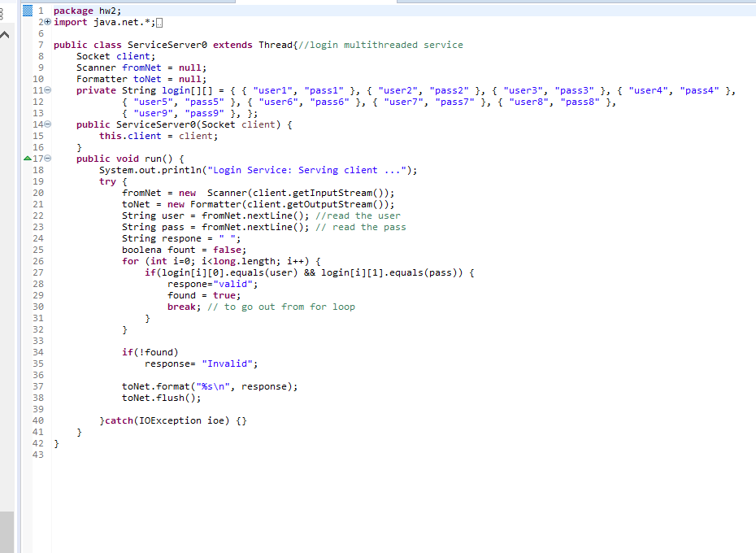The width and height of the screenshot is (756, 553).
Task: Click the collapse chevron in left sidebar
Action: pyautogui.click(x=6, y=34)
